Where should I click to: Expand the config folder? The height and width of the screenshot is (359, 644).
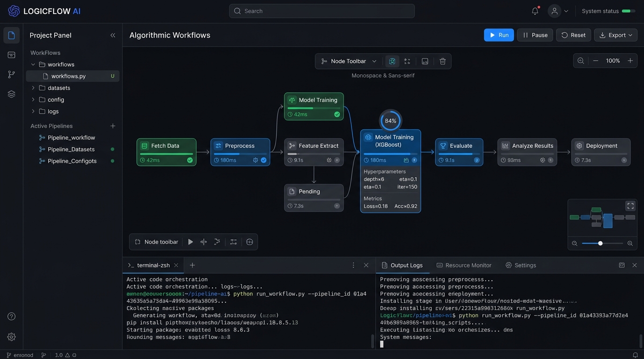pyautogui.click(x=33, y=100)
